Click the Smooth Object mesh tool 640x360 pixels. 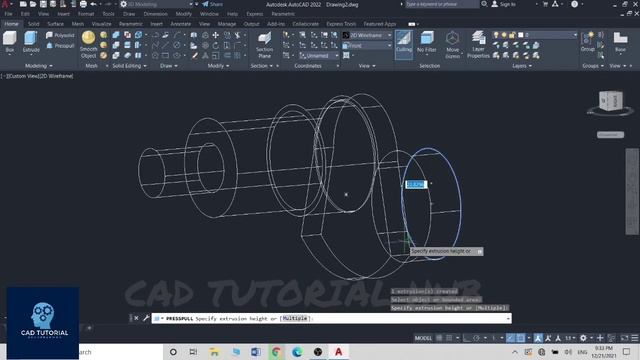pos(89,45)
